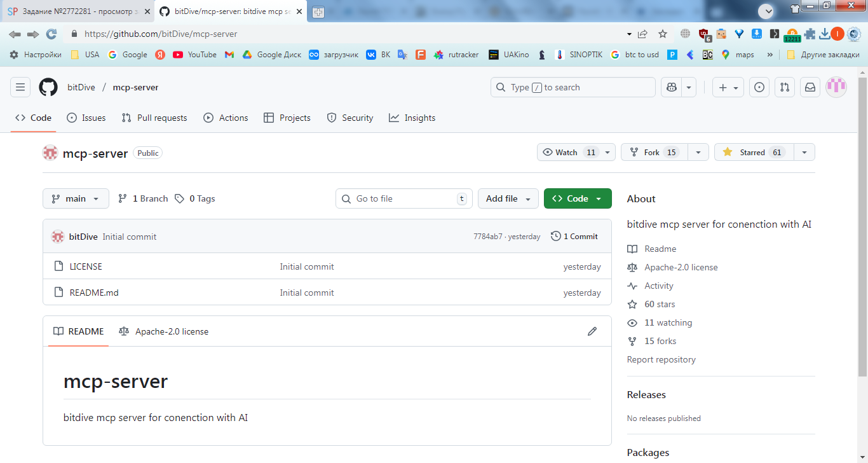Open the blue download extension icon

[x=757, y=34]
